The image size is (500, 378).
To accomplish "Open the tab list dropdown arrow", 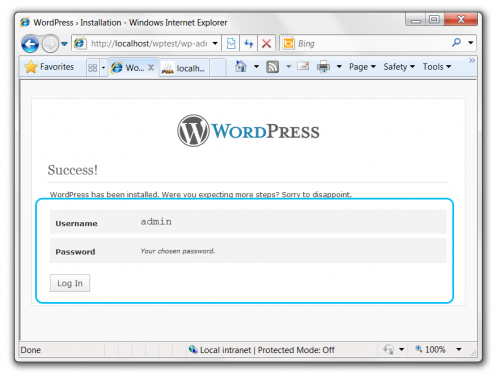I will tap(103, 68).
